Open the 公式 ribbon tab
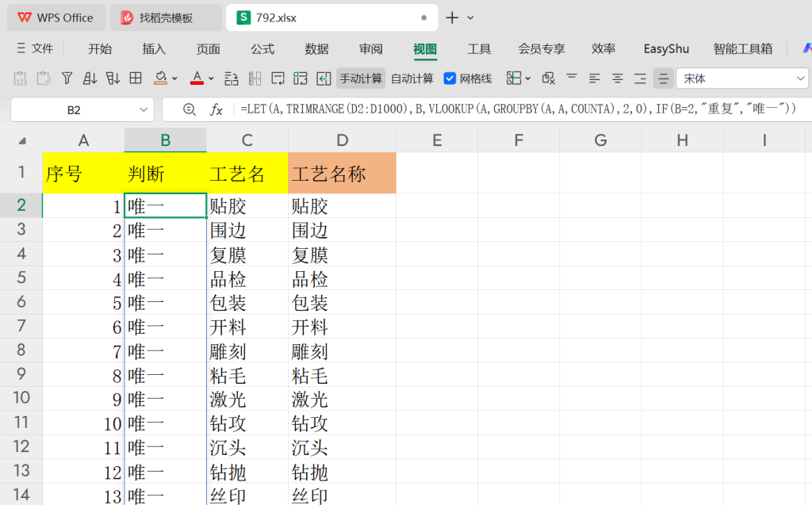812x505 pixels. click(x=262, y=48)
